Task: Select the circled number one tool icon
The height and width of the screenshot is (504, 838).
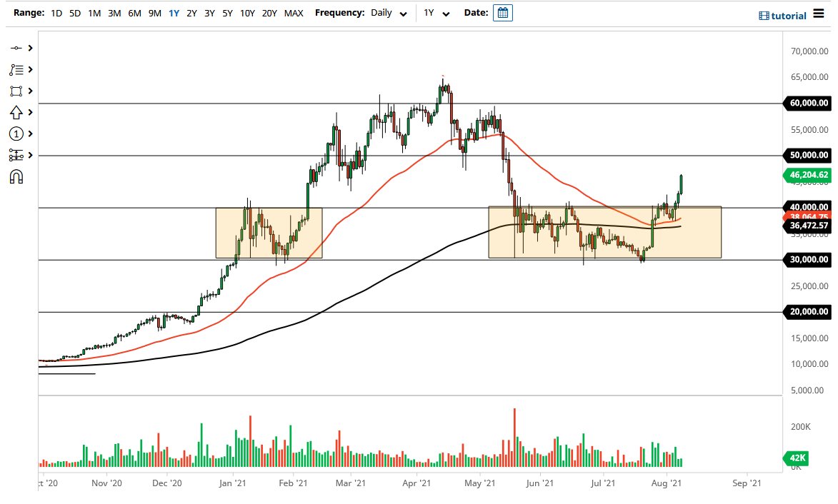Action: 16,133
